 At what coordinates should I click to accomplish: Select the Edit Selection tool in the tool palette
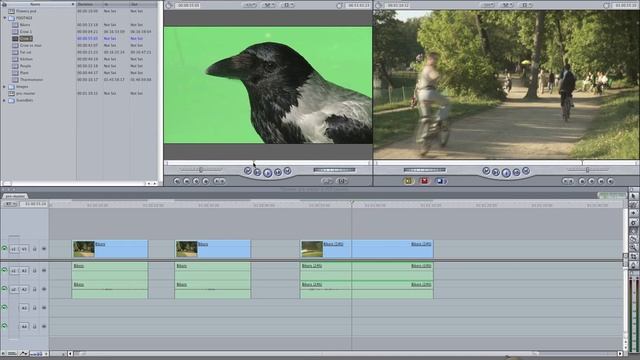point(633,205)
